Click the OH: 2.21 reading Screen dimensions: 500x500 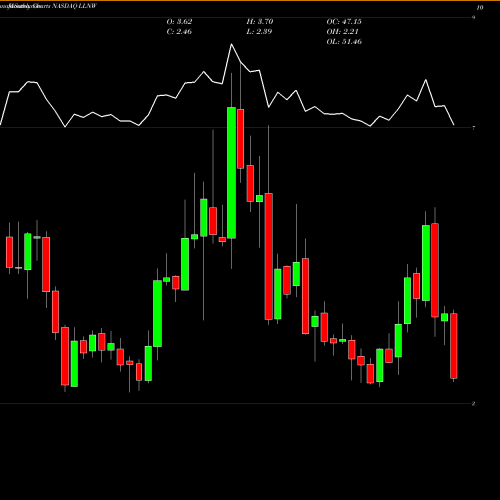(342, 32)
